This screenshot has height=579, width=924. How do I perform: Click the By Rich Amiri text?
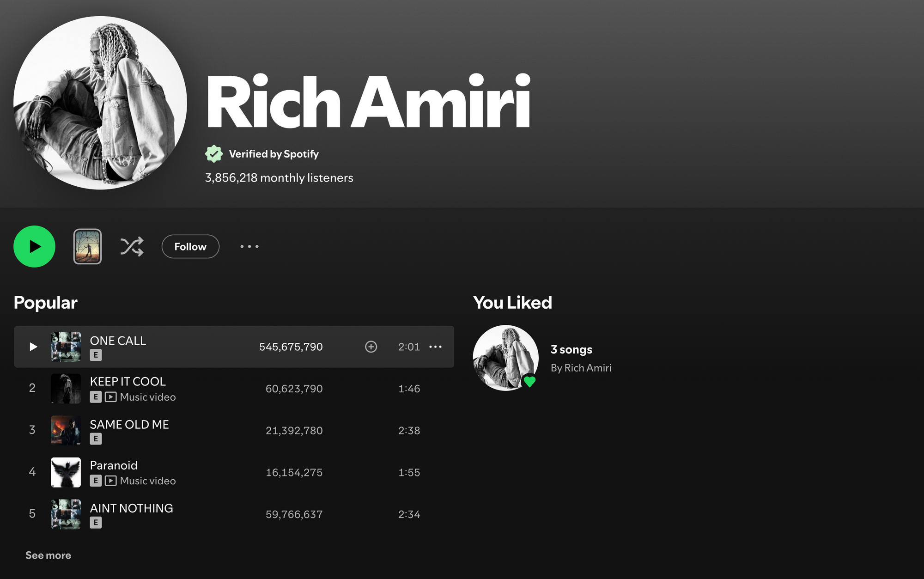coord(581,368)
